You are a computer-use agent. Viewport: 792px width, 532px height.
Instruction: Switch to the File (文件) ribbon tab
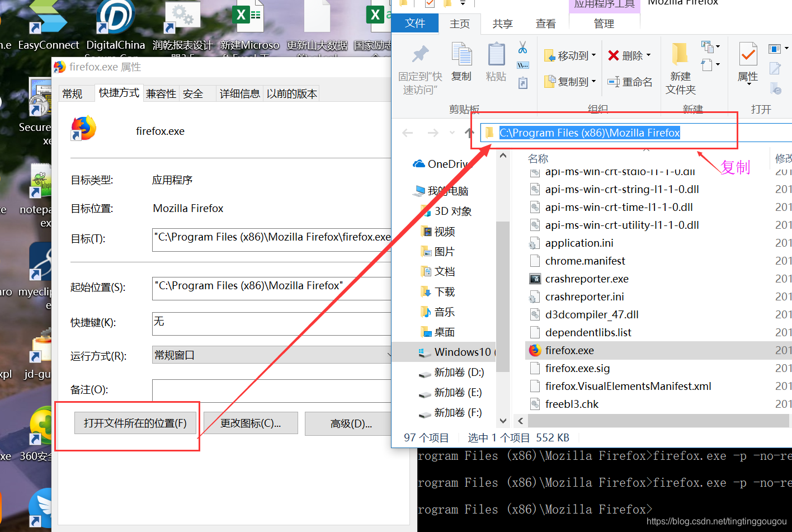tap(415, 23)
